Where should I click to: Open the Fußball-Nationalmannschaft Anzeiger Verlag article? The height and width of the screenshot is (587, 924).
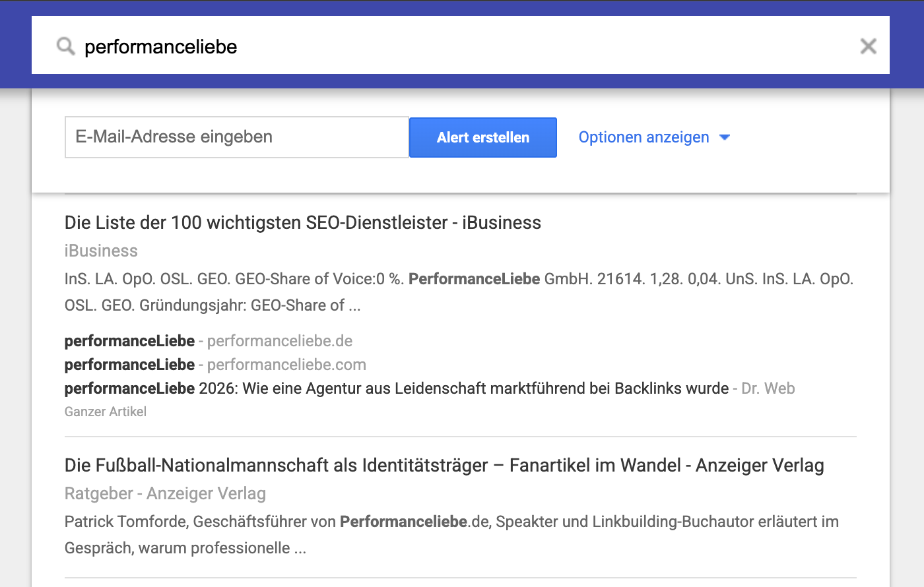444,465
